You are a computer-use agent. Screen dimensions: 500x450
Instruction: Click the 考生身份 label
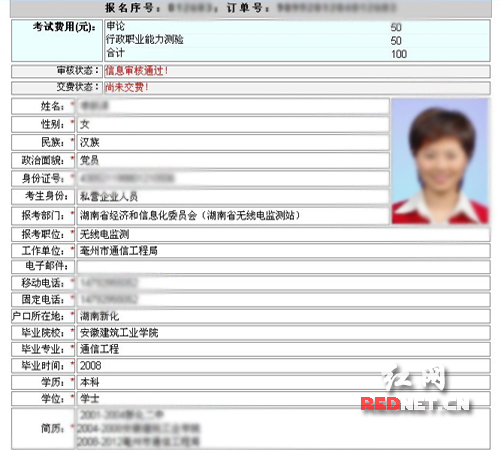46,196
